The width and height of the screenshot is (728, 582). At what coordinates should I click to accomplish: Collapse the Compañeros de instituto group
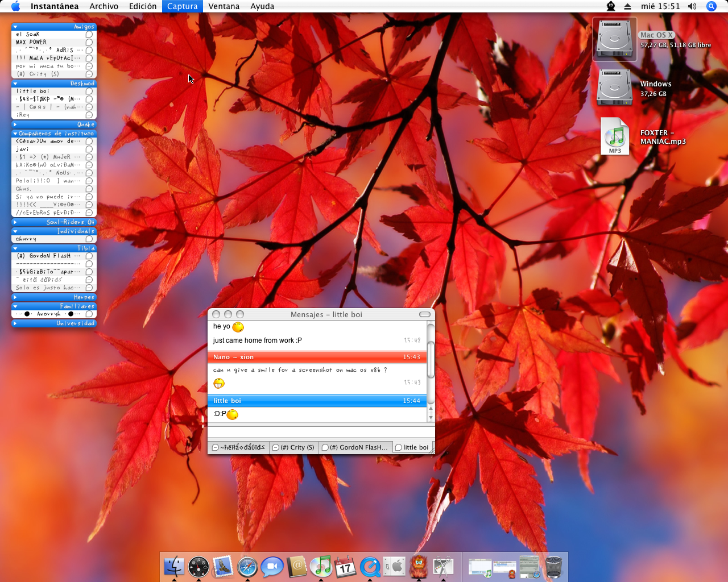click(x=15, y=134)
